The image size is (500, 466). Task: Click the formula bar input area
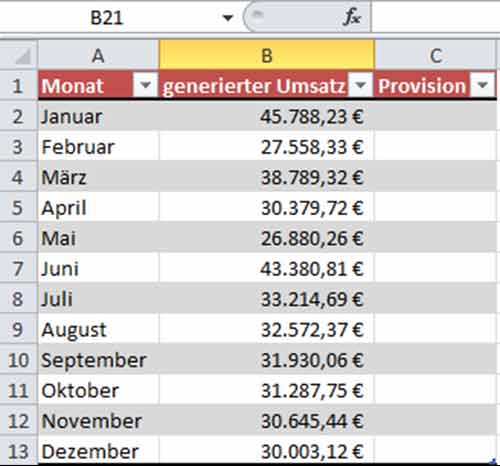tap(435, 17)
